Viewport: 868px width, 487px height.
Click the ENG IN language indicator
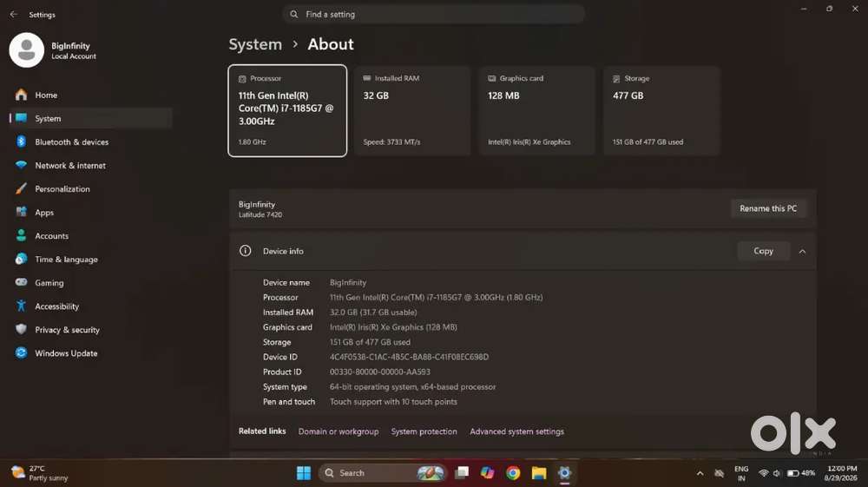(x=741, y=473)
